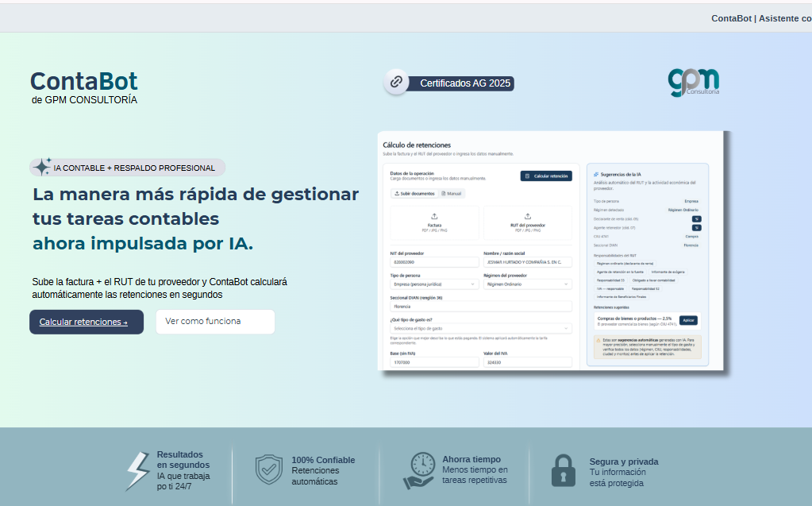
Task: Select the Manual tab in preview
Action: tap(452, 193)
